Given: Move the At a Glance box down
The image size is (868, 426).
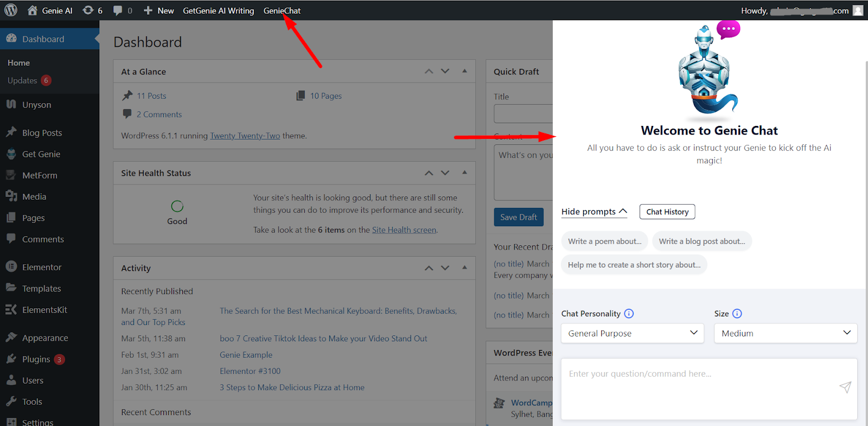Looking at the screenshot, I should (445, 71).
